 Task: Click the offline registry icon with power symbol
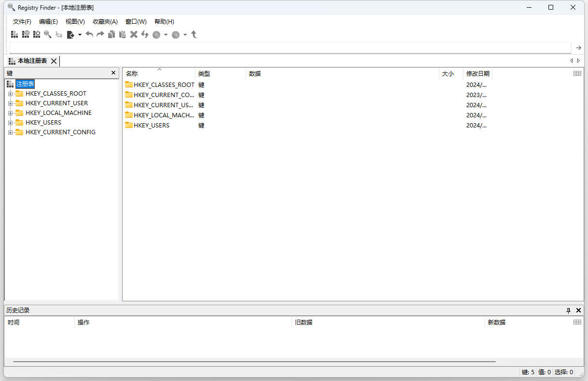(x=37, y=34)
